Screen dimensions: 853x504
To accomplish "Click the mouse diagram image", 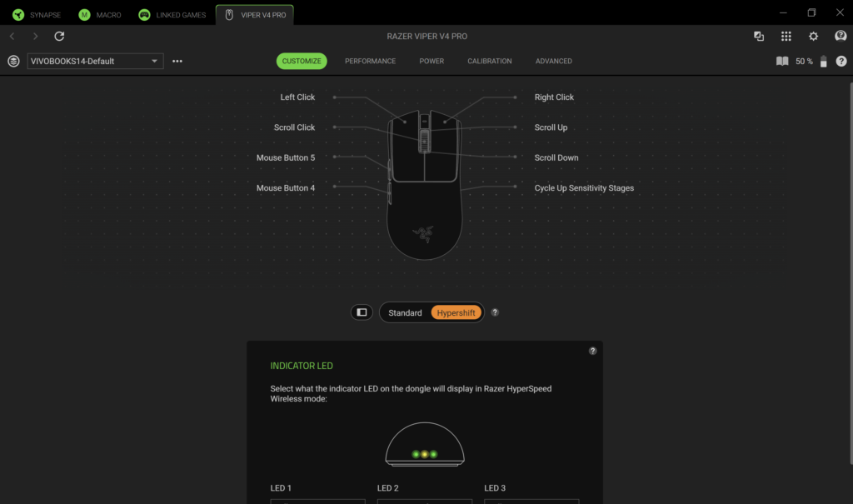I will [424, 185].
